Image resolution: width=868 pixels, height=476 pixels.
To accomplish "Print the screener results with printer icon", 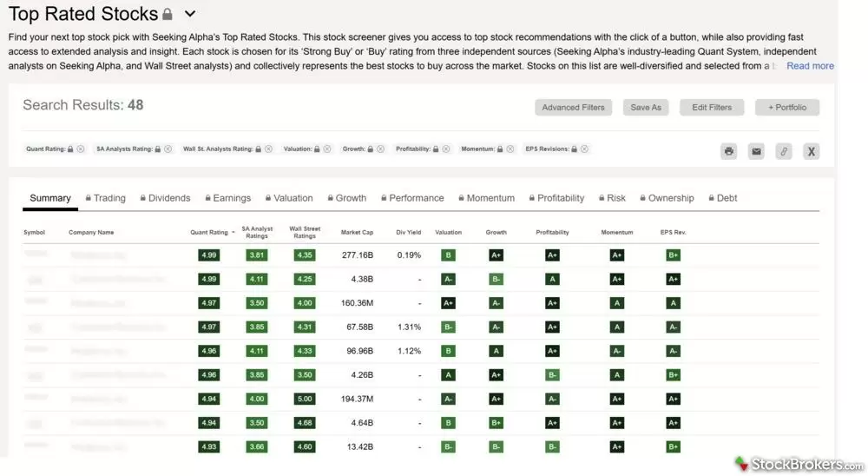I will pos(728,151).
